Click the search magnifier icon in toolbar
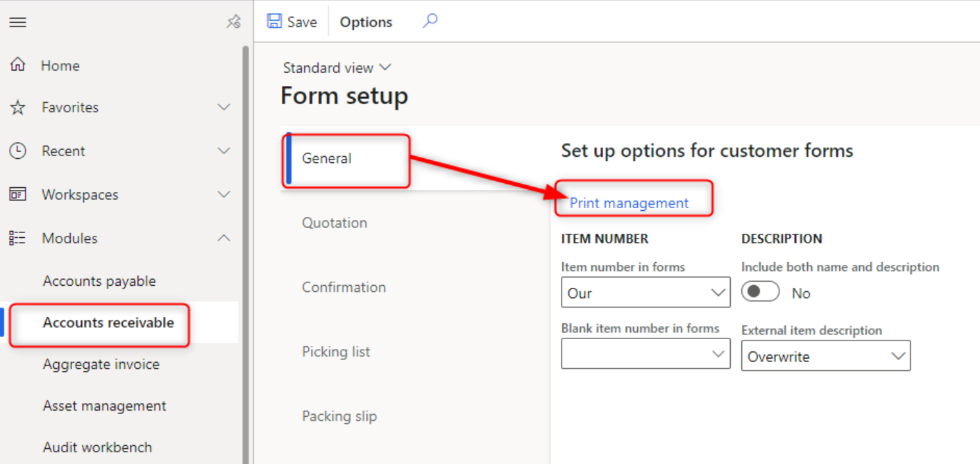Viewport: 980px width, 464px height. click(x=430, y=22)
